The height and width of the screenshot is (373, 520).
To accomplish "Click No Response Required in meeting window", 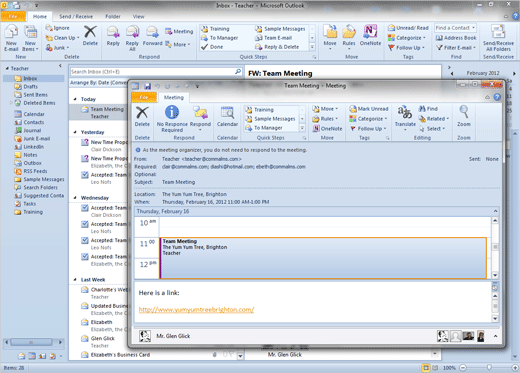I will [172, 119].
